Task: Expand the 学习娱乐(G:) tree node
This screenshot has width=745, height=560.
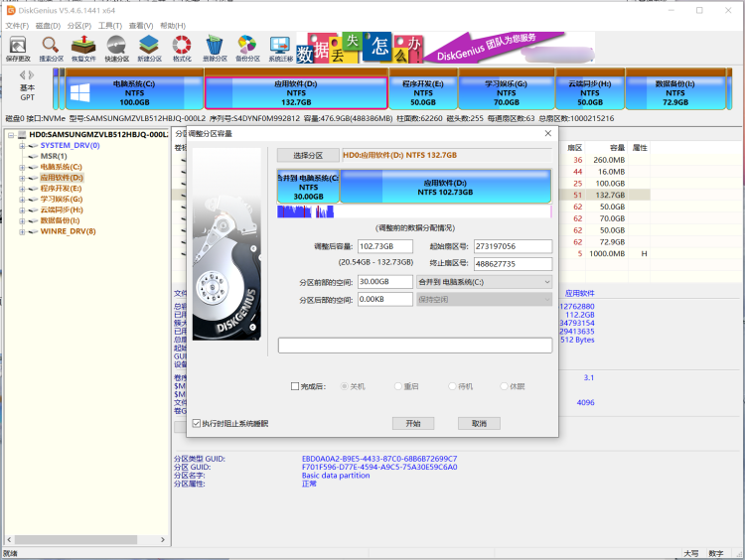Action: 22,200
